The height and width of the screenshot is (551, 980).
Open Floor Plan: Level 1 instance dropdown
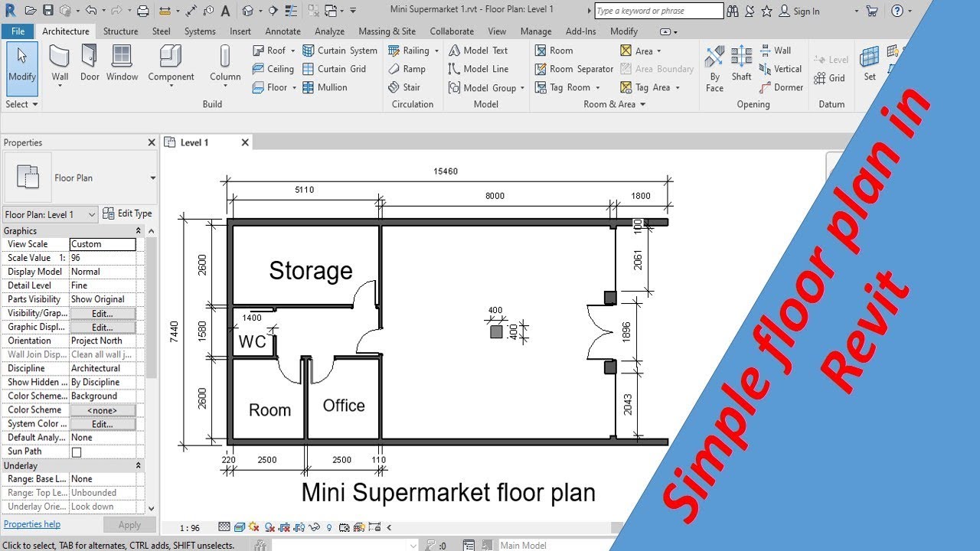click(x=51, y=215)
